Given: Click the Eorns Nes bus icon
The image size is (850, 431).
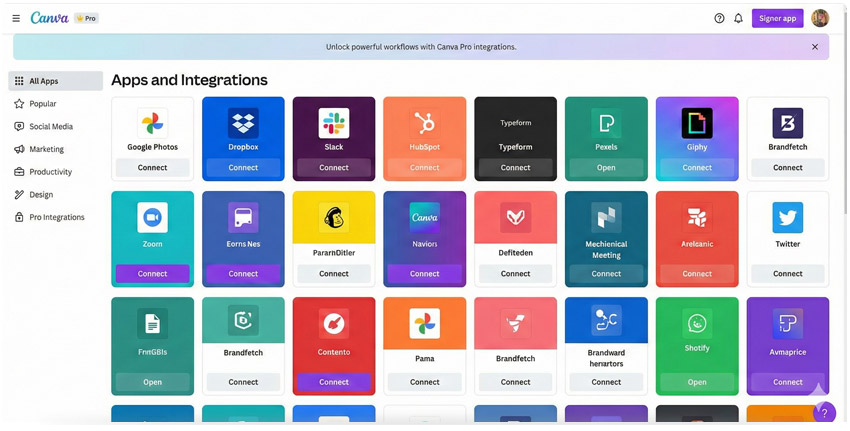Looking at the screenshot, I should [x=243, y=217].
